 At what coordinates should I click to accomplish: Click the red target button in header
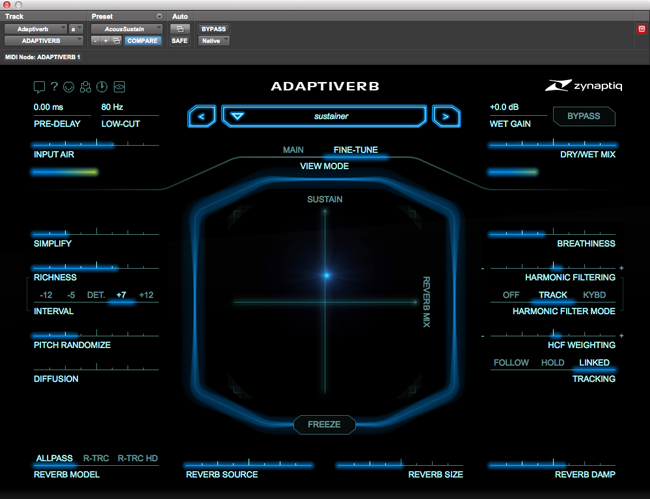(x=642, y=29)
